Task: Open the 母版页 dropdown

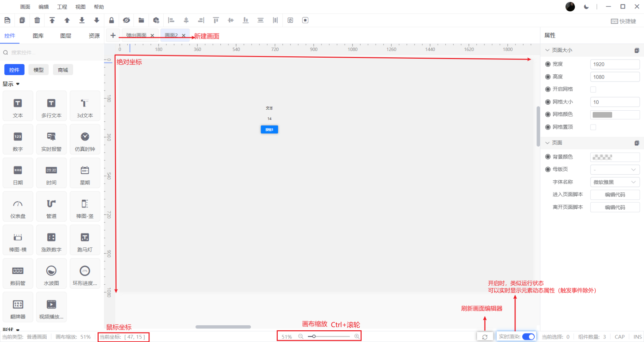Action: [615, 169]
